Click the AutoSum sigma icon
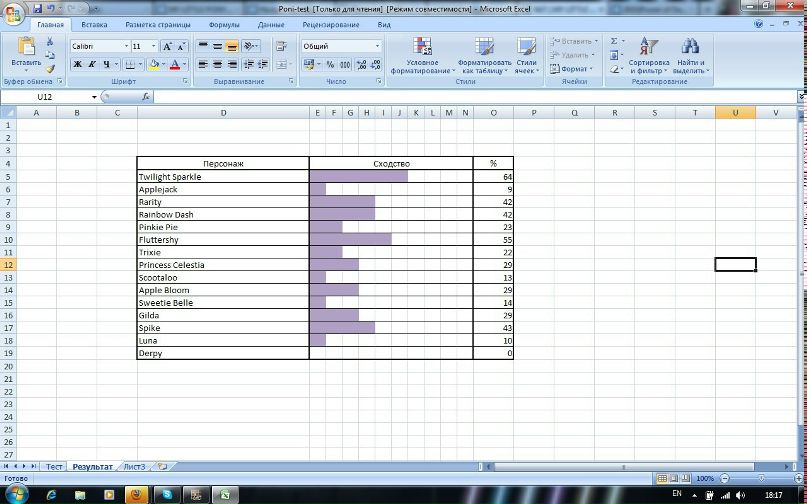The image size is (807, 504). tap(614, 41)
